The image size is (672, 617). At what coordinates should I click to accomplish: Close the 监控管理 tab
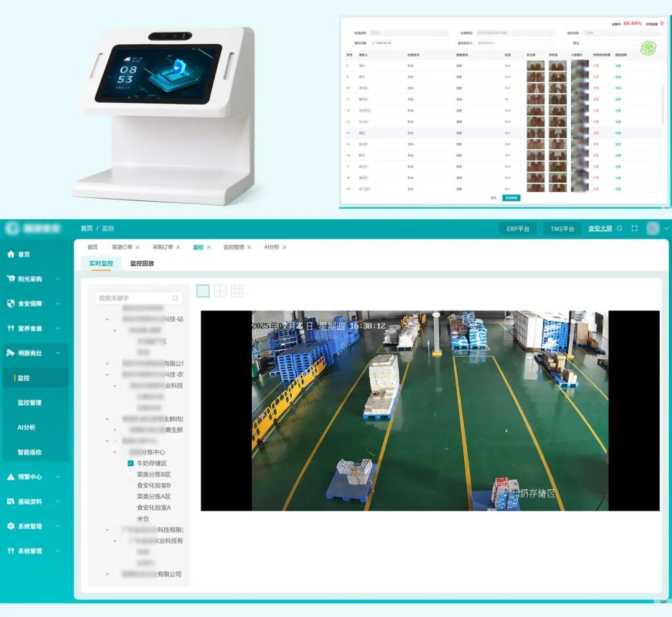click(250, 247)
